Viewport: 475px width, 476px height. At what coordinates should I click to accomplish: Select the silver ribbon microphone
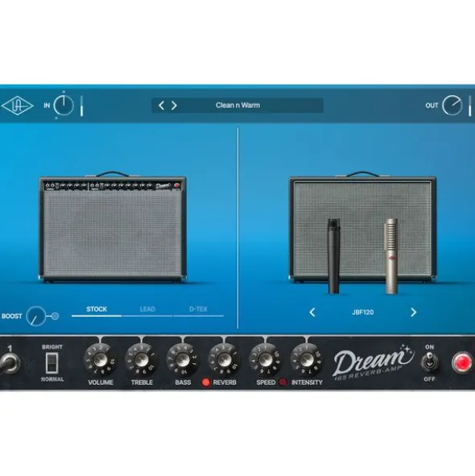point(391,256)
